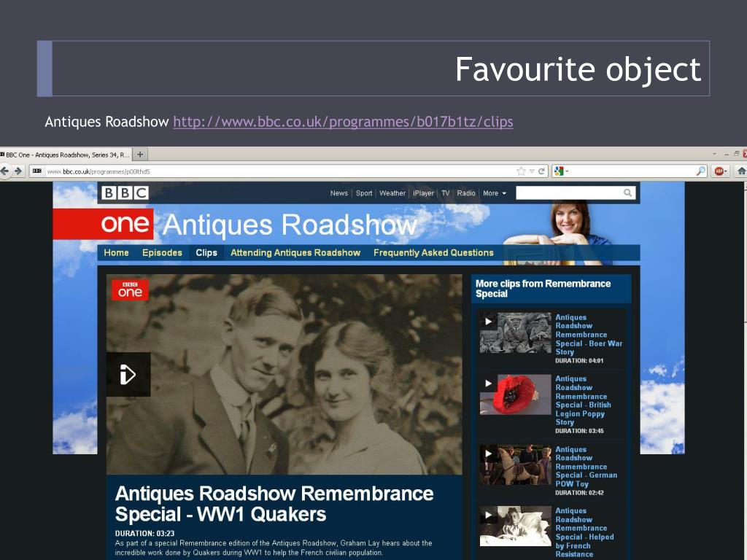Click the browser forward arrow
This screenshot has width=747, height=560.
pyautogui.click(x=18, y=171)
